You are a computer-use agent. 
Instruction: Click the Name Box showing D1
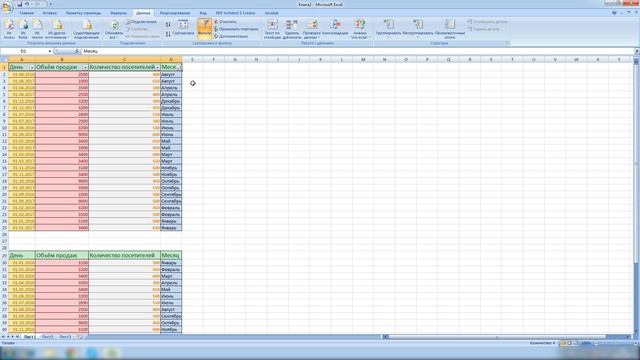24,51
